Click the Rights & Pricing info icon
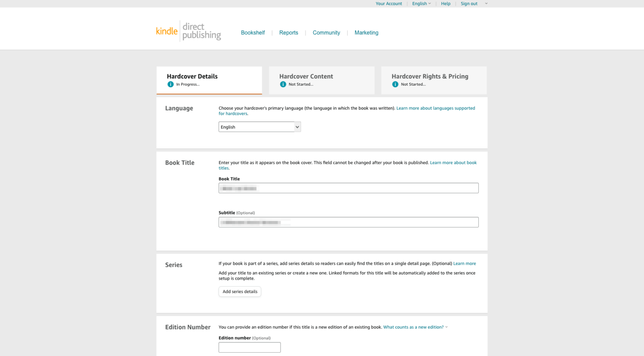Screen dimensions: 644x356 pyautogui.click(x=395, y=84)
